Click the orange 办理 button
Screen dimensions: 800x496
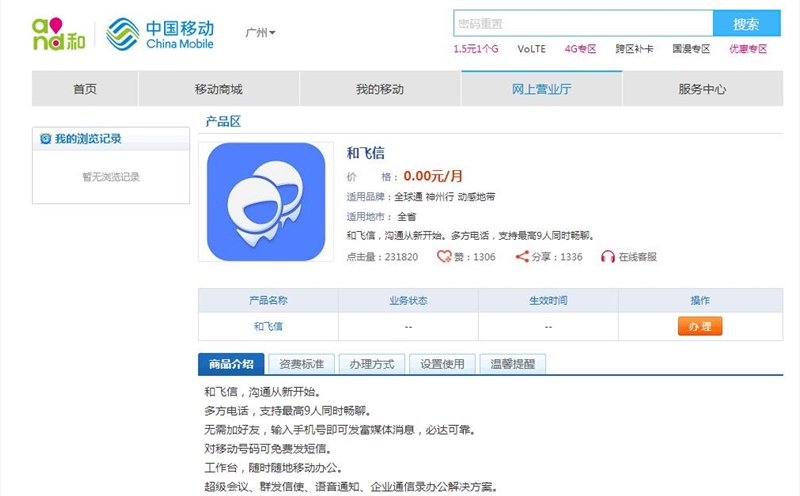click(700, 326)
